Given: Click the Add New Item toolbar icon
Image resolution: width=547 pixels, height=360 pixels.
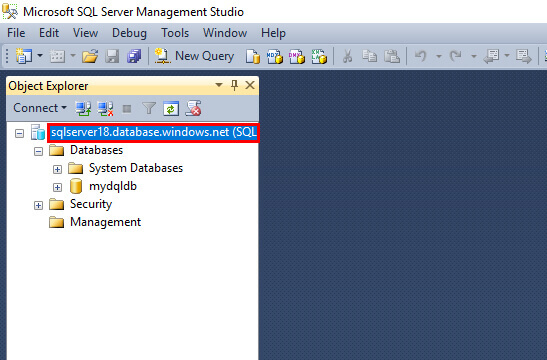Looking at the screenshot, I should [x=57, y=56].
